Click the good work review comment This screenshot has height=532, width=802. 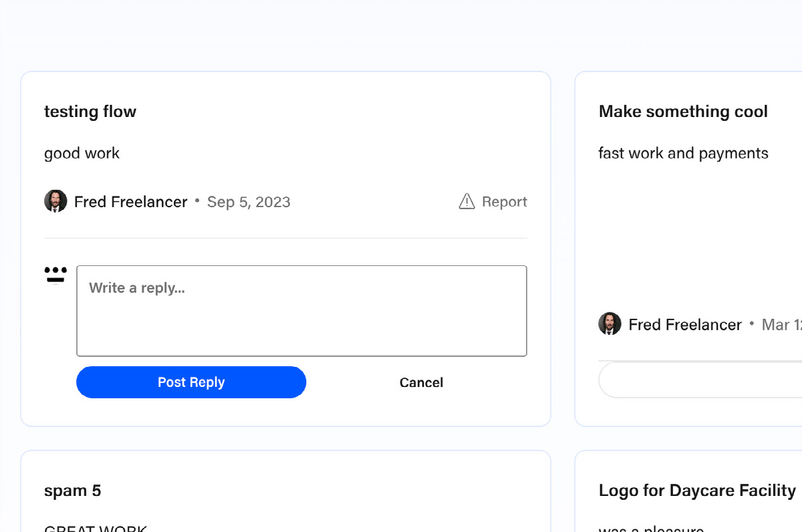82,153
